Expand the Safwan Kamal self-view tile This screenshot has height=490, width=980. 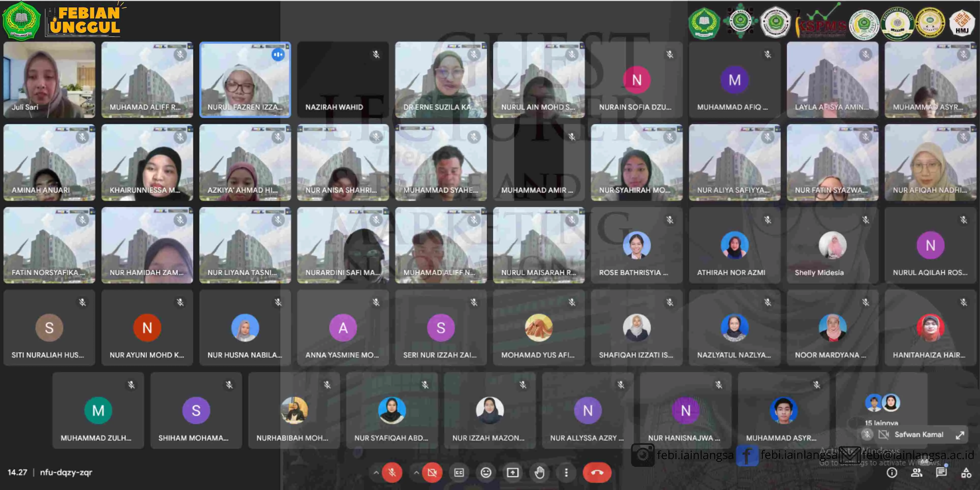[960, 434]
